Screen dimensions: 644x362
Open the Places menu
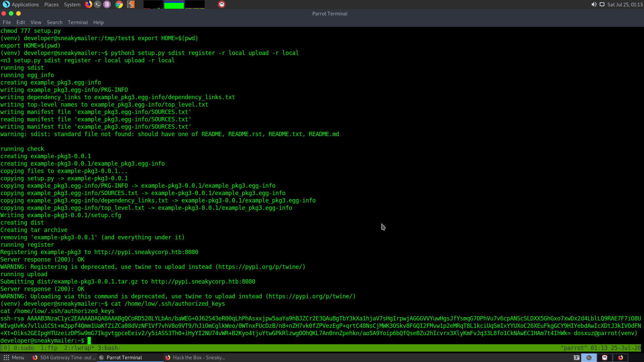pyautogui.click(x=51, y=4)
